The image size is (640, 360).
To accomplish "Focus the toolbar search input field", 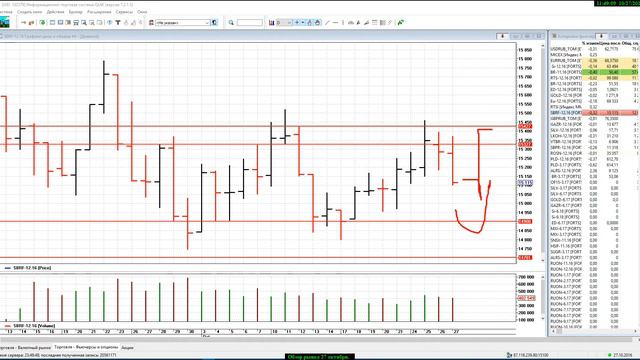I will click(x=249, y=22).
